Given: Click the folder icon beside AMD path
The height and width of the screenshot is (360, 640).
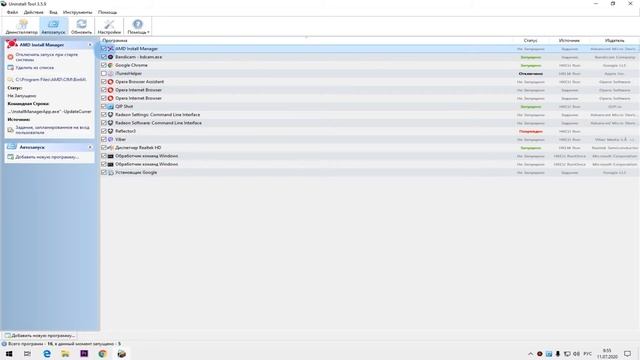Looking at the screenshot, I should click(11, 80).
